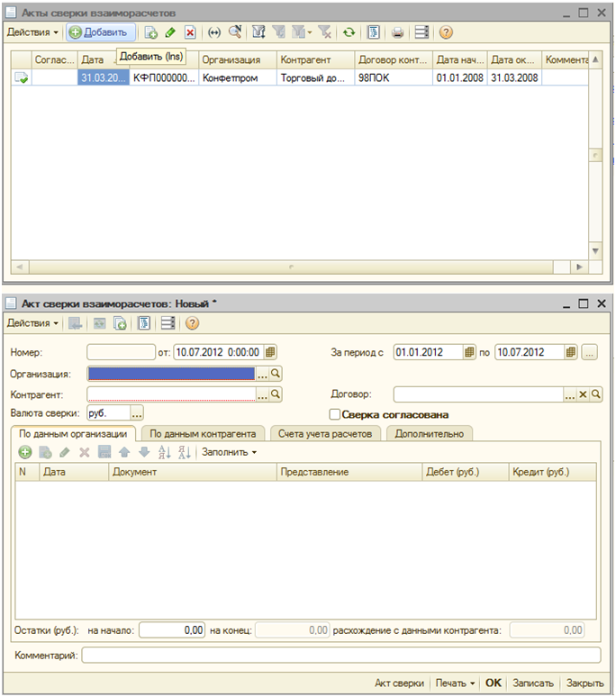Open help with the orange question-mark icon in the list window
Screen dimensions: 616x697
click(x=446, y=32)
